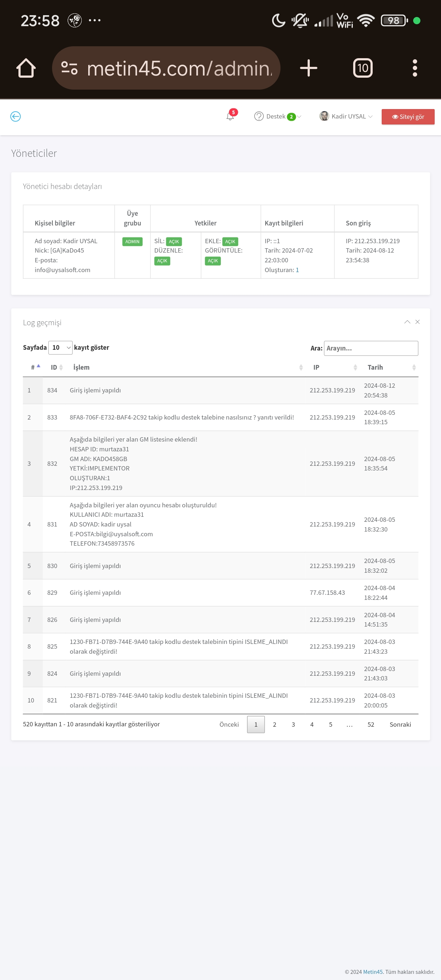Click the Destek question mark icon
The width and height of the screenshot is (441, 980).
coord(259,116)
